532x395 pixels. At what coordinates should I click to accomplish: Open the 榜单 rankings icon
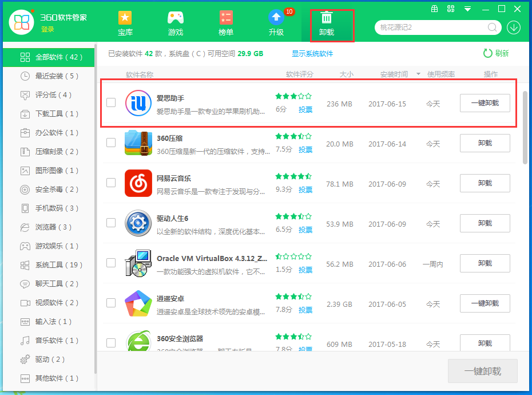pos(225,17)
